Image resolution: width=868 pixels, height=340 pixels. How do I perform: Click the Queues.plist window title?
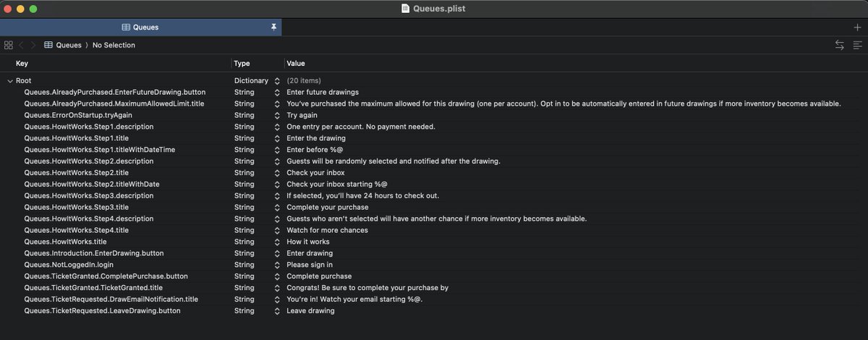pos(439,9)
